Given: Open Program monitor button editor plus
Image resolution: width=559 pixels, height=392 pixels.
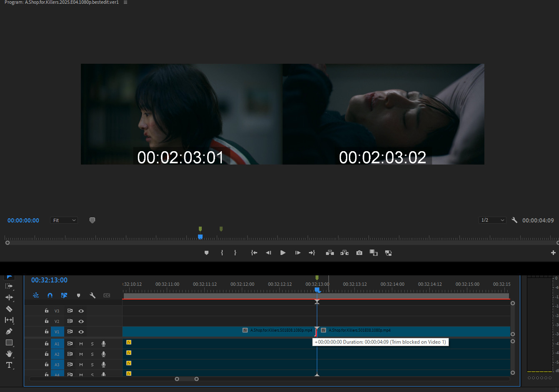Looking at the screenshot, I should [x=553, y=253].
